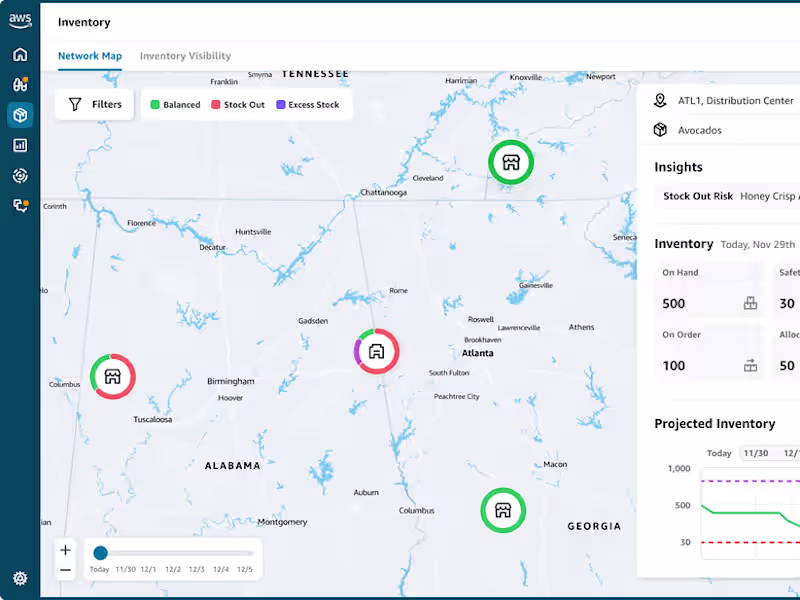Viewport: 800px width, 600px height.
Task: Zoom in with the plus button
Action: click(x=65, y=550)
